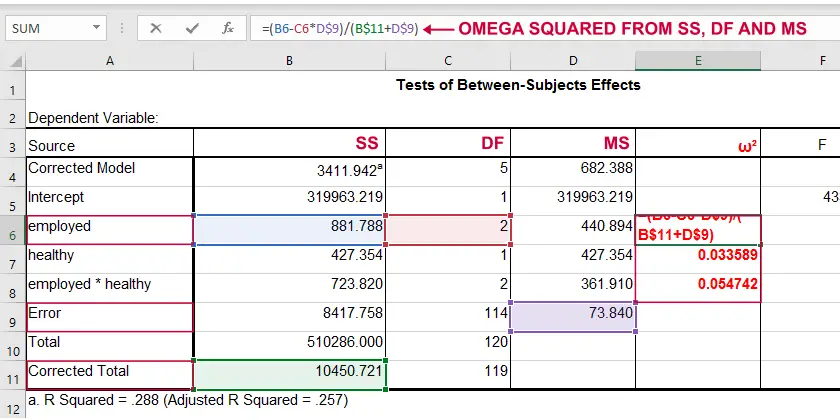This screenshot has height=420, width=840.
Task: Click the red 'MS' header cell
Action: [x=573, y=143]
